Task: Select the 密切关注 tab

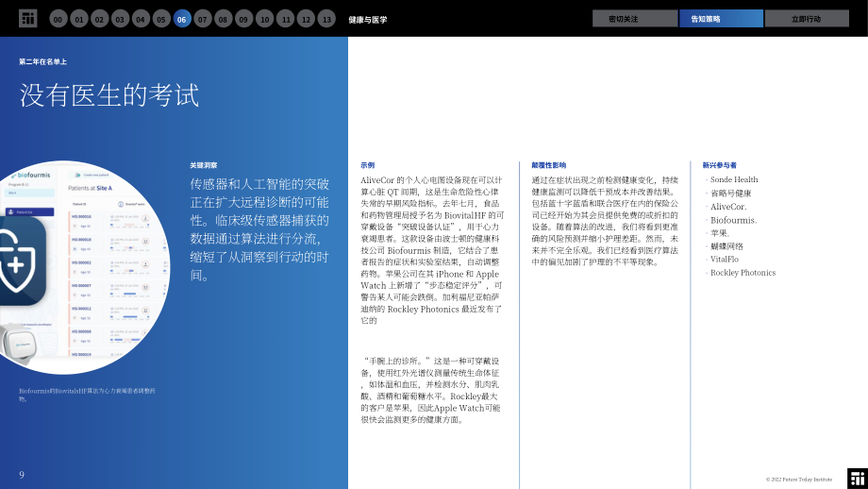Action: pyautogui.click(x=635, y=18)
